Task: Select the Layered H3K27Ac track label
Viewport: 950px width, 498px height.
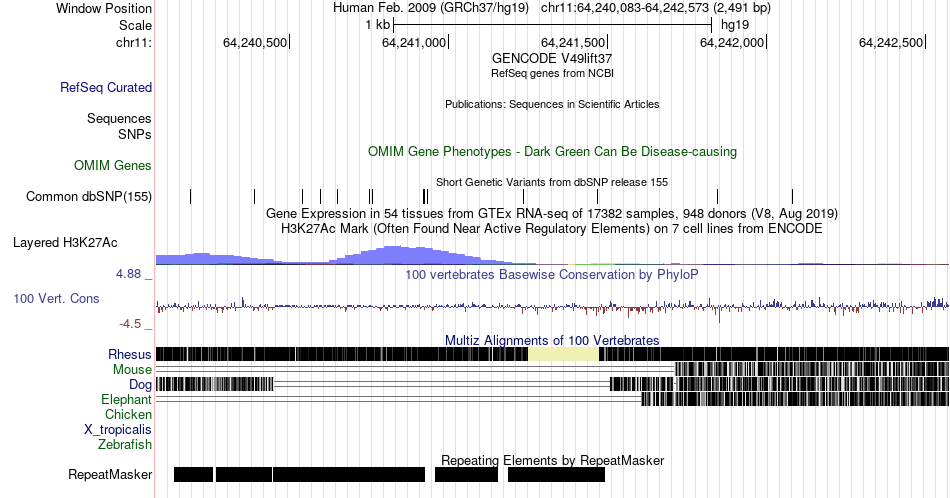Action: tap(65, 242)
